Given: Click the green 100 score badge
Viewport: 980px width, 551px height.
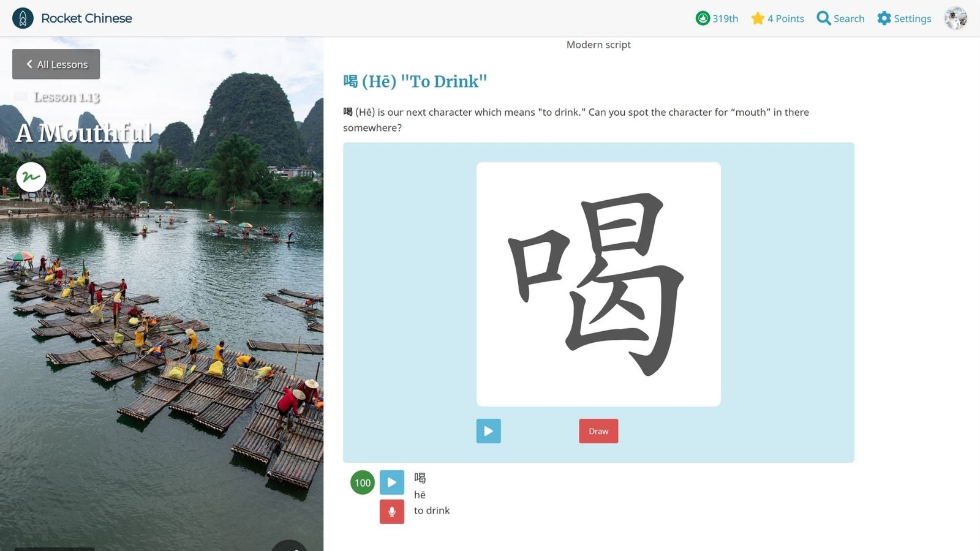Looking at the screenshot, I should [x=363, y=482].
